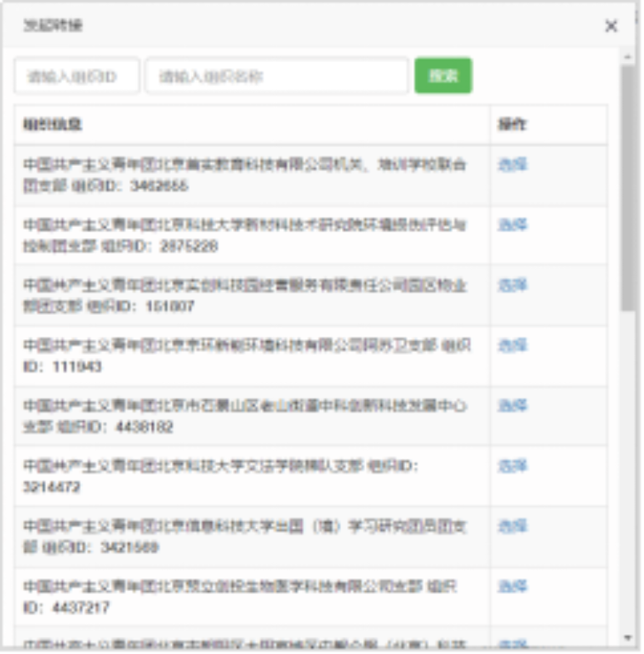
Task: Click the organization ID input field
Action: tap(77, 77)
